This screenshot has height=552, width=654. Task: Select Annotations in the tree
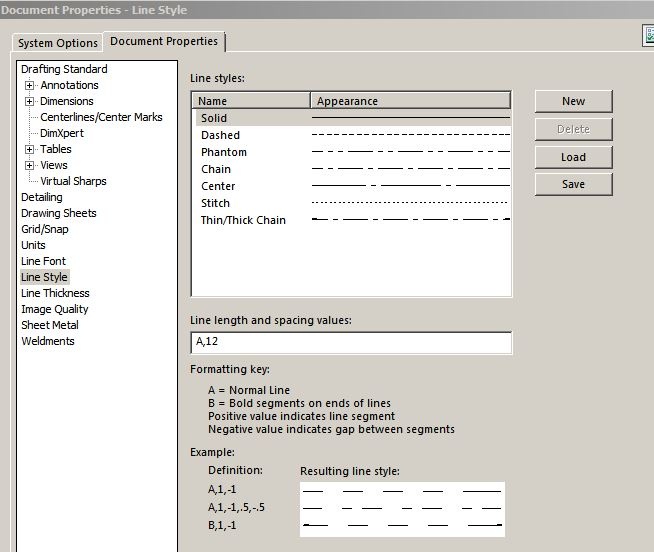pos(69,85)
